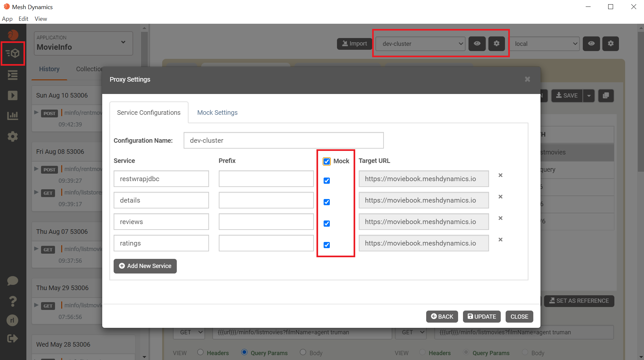Click the Mesh Dynamics logo in sidebar
The height and width of the screenshot is (360, 644).
point(13,34)
